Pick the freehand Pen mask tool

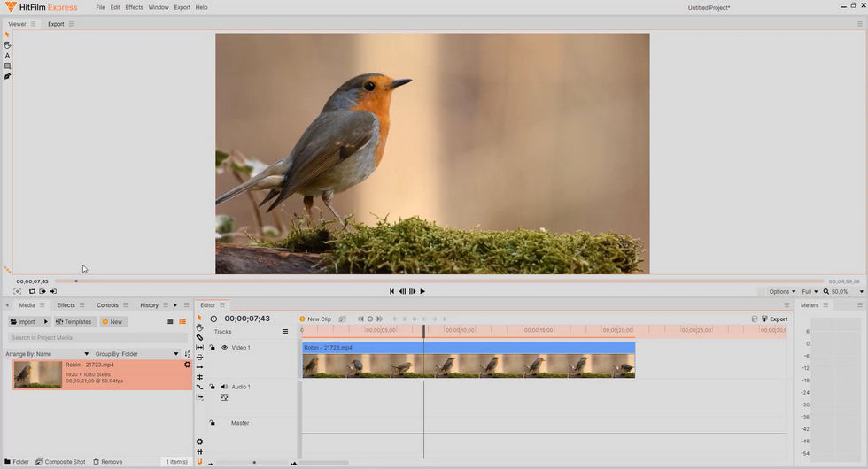tap(7, 76)
